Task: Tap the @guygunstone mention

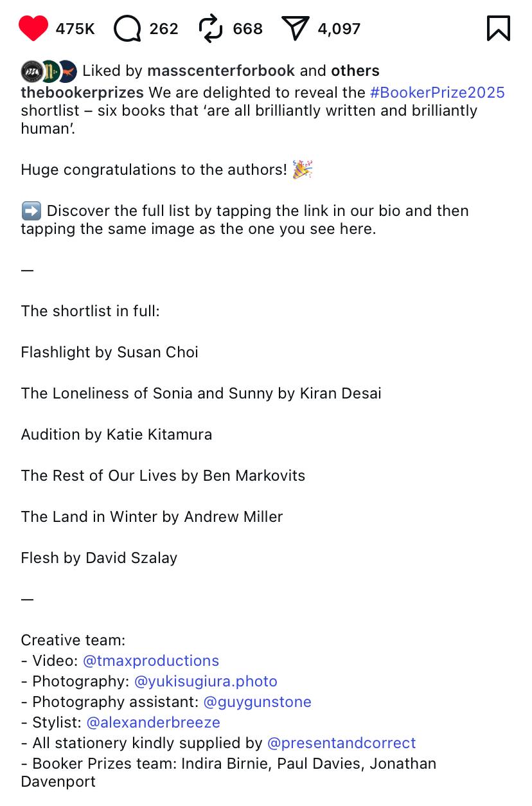Action: click(x=257, y=702)
